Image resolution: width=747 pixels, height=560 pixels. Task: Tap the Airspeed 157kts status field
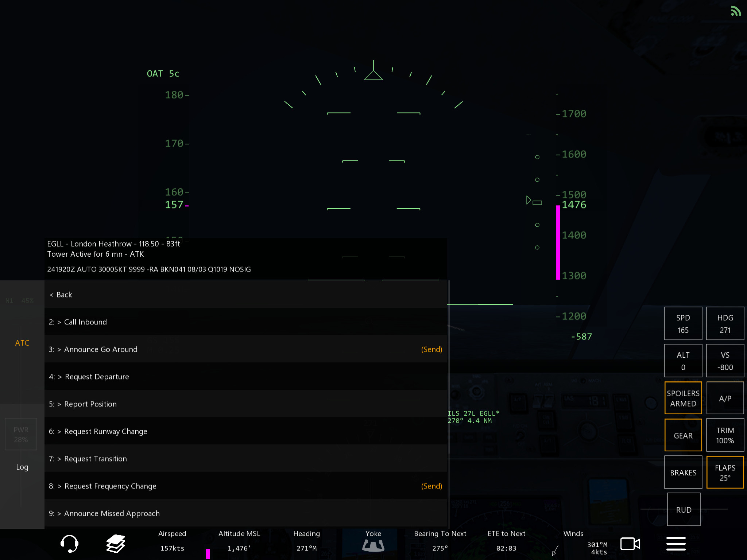(x=172, y=541)
